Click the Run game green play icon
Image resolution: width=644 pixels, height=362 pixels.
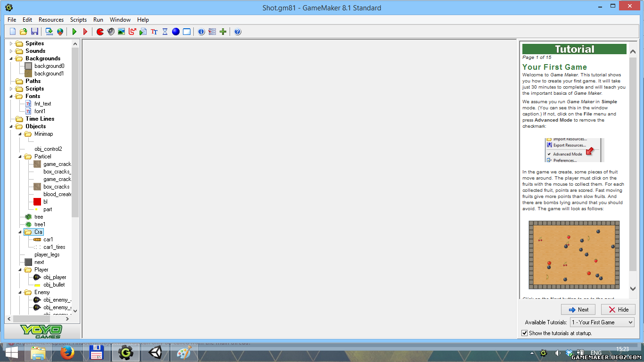click(74, 32)
